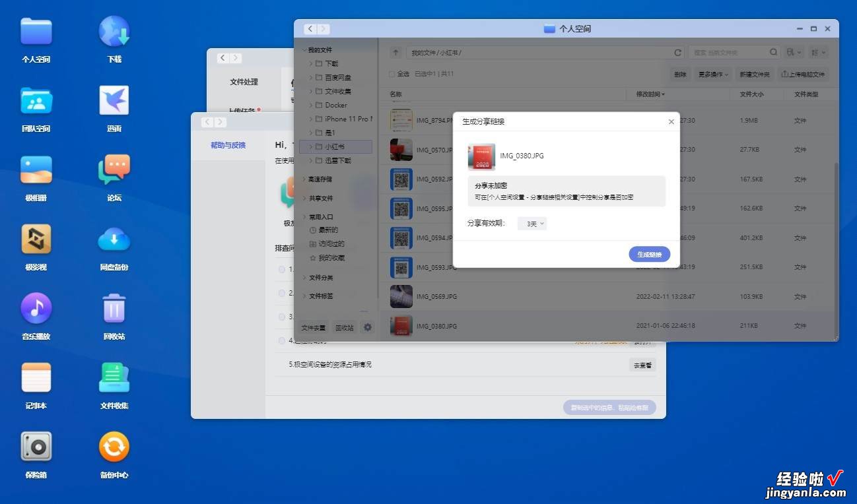The width and height of the screenshot is (857, 504).
Task: Click the 名称 column header
Action: pos(395,94)
